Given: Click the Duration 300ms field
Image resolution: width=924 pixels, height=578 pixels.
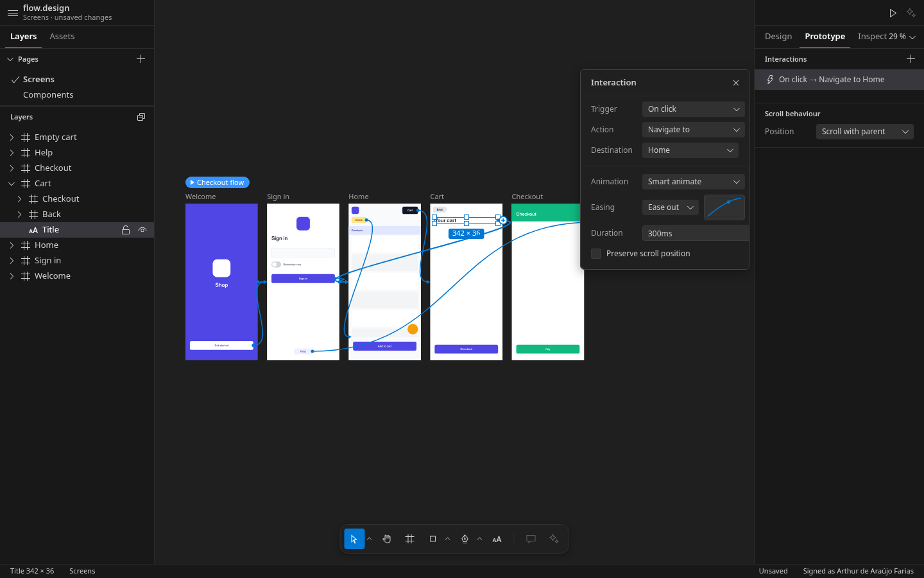Looking at the screenshot, I should (x=696, y=233).
